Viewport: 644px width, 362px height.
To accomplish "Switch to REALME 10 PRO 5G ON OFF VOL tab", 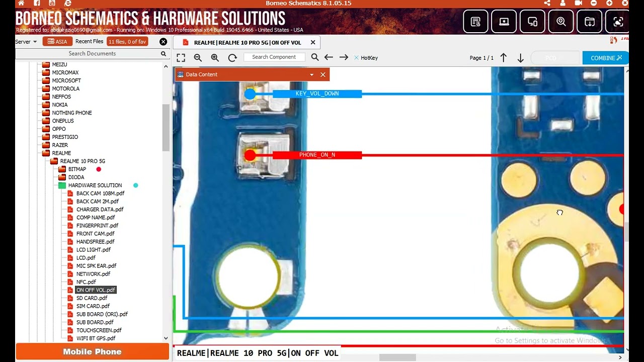I will click(x=247, y=43).
